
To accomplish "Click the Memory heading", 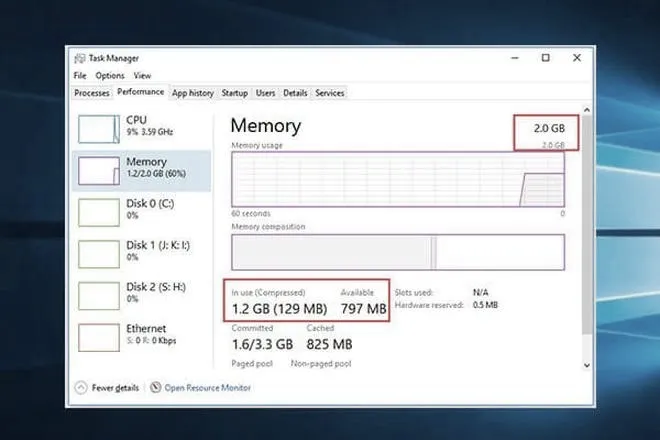I will [266, 125].
